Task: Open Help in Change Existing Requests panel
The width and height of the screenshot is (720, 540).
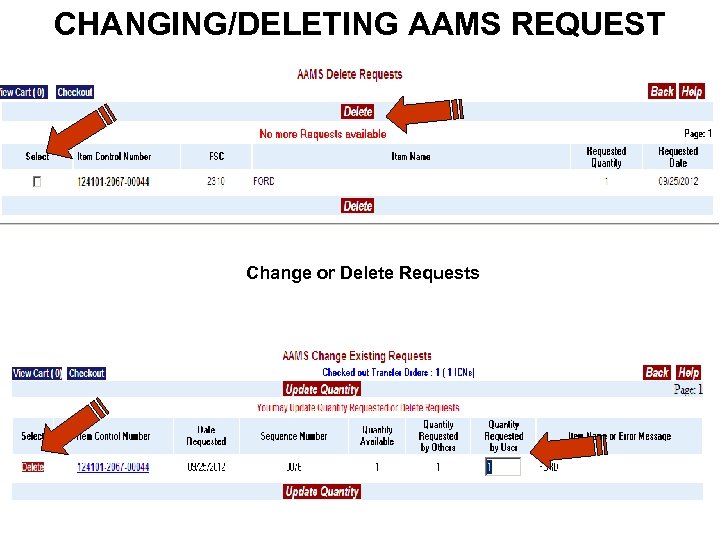Action: 688,372
